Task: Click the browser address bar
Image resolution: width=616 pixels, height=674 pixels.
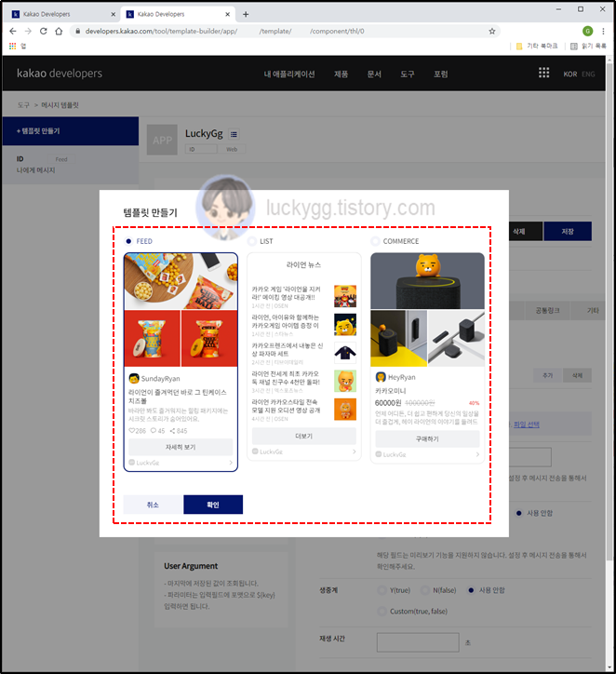Action: pos(284,31)
